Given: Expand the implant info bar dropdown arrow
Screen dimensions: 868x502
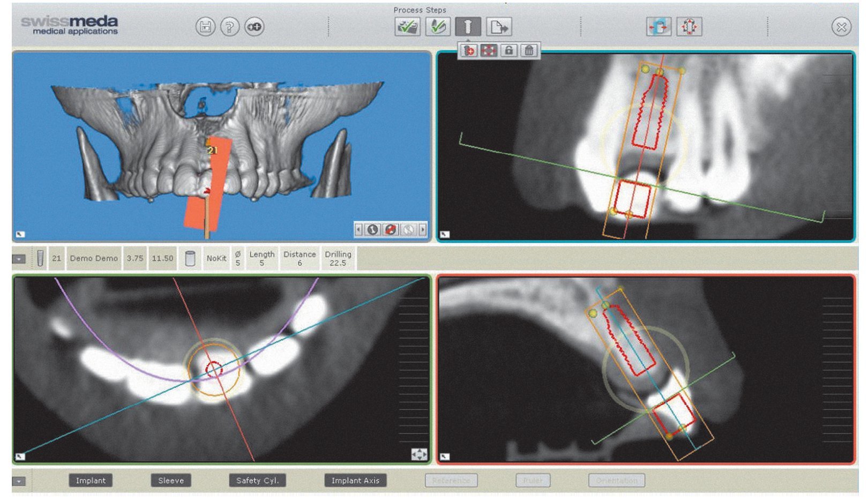Looking at the screenshot, I should coord(19,259).
